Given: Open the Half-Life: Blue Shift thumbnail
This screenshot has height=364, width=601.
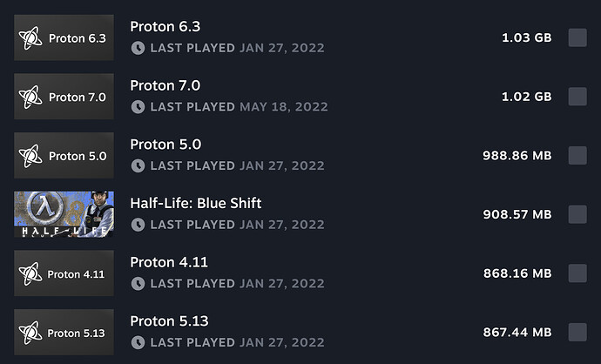Looking at the screenshot, I should (64, 214).
